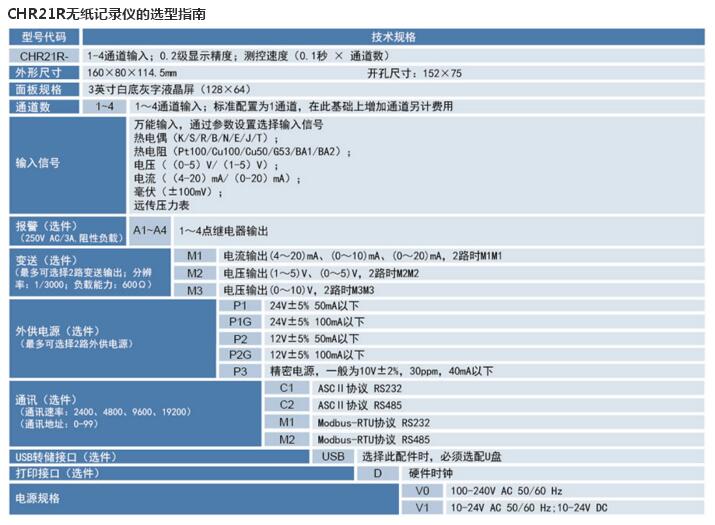Select the M2 Modbus-RTU RS485 code cell
The width and height of the screenshot is (715, 525).
(287, 439)
